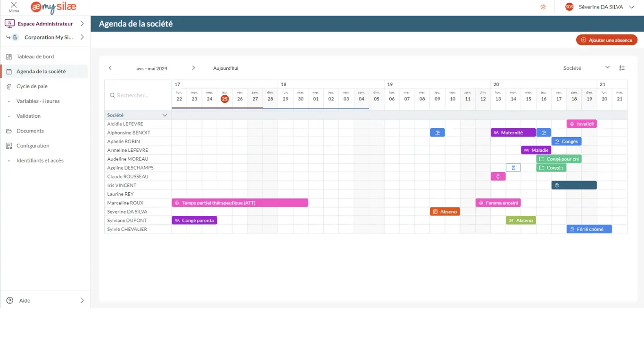644x362 pixels.
Task: Open Alcidie LEFEVRE Invalidité event
Action: (x=582, y=124)
